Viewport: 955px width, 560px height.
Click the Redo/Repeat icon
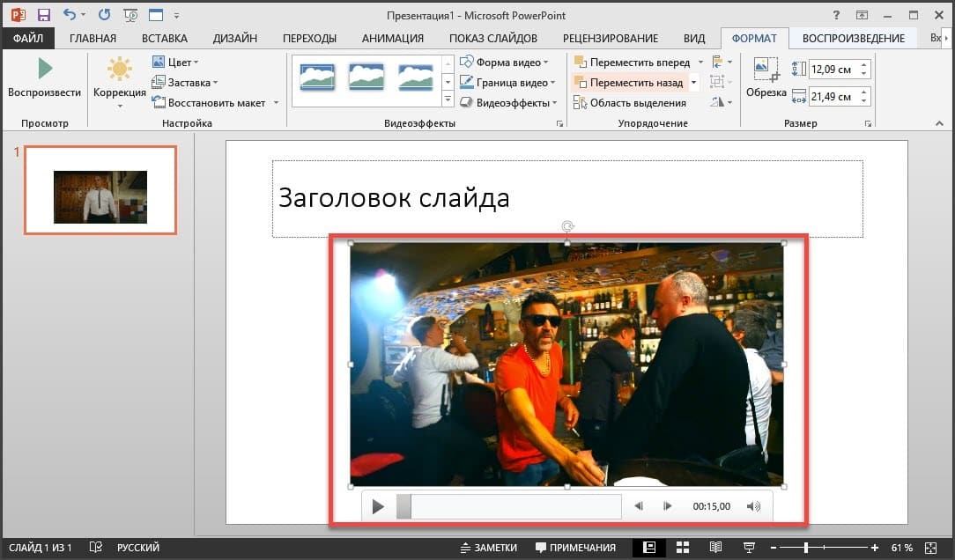[105, 15]
